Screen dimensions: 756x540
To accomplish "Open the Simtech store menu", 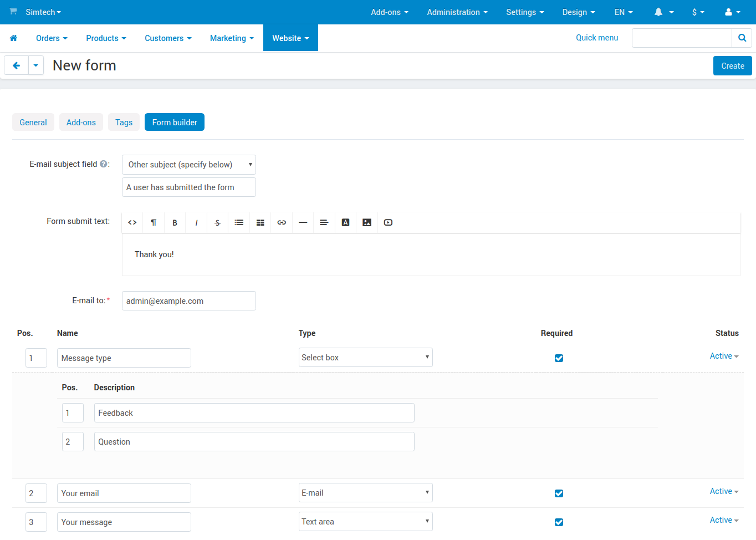I will pyautogui.click(x=43, y=12).
